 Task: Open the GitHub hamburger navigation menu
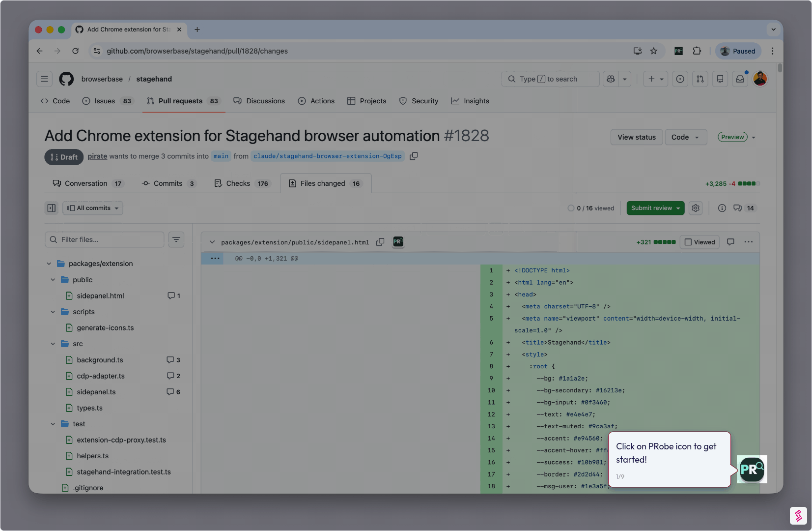(44, 79)
